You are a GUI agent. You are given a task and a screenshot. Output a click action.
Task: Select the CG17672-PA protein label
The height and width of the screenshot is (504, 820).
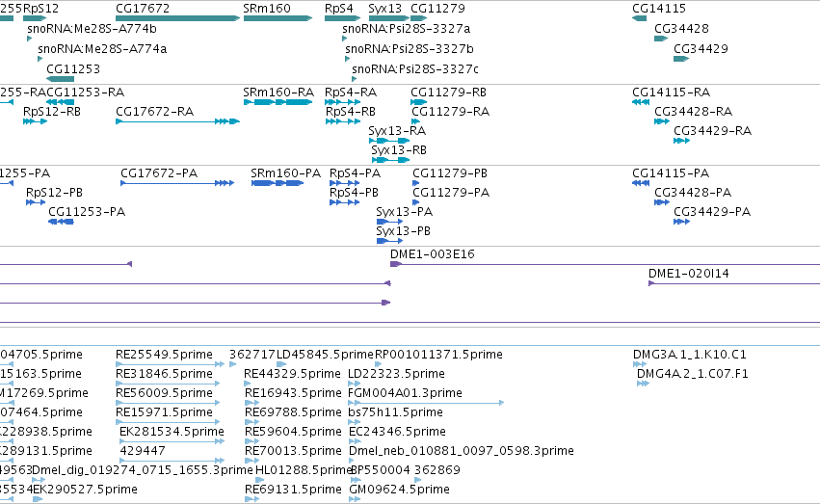(x=159, y=173)
